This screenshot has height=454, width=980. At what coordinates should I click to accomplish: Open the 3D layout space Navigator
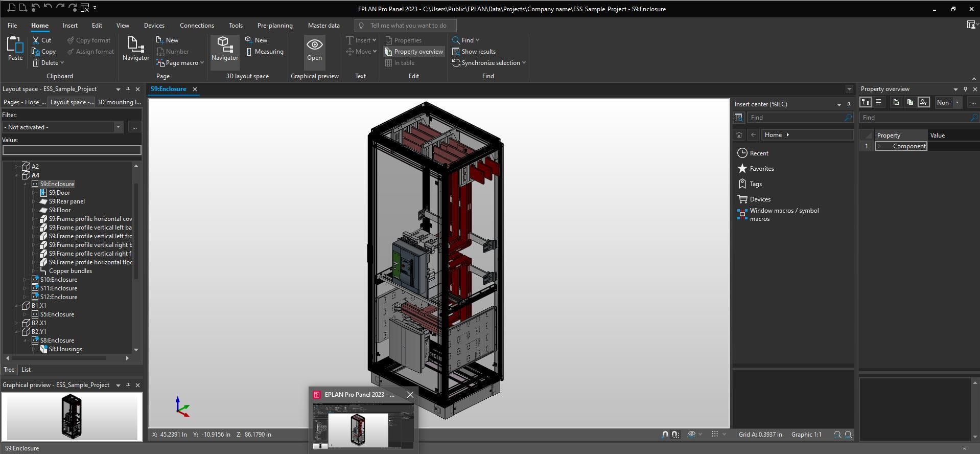coord(225,49)
